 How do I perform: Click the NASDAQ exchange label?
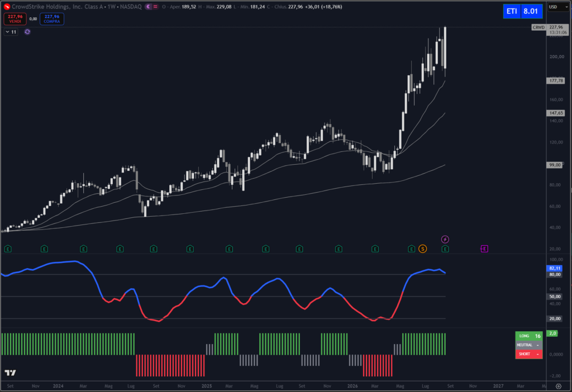click(131, 7)
